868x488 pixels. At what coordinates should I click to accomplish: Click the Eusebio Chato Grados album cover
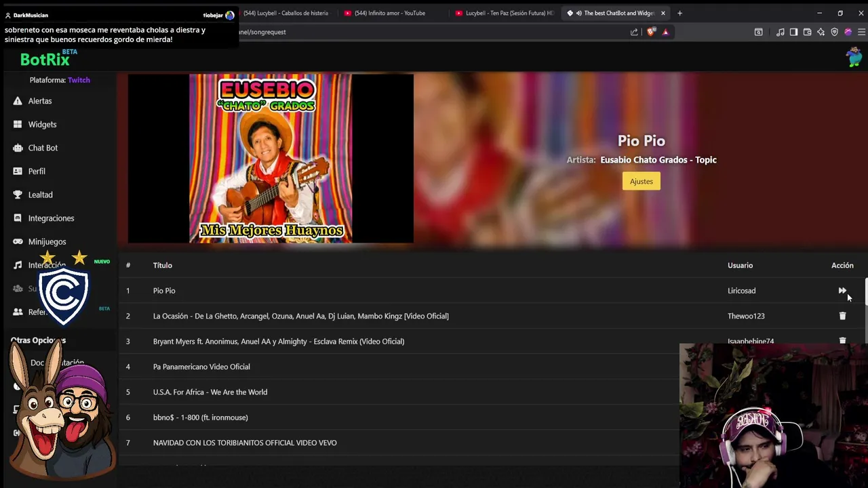271,158
